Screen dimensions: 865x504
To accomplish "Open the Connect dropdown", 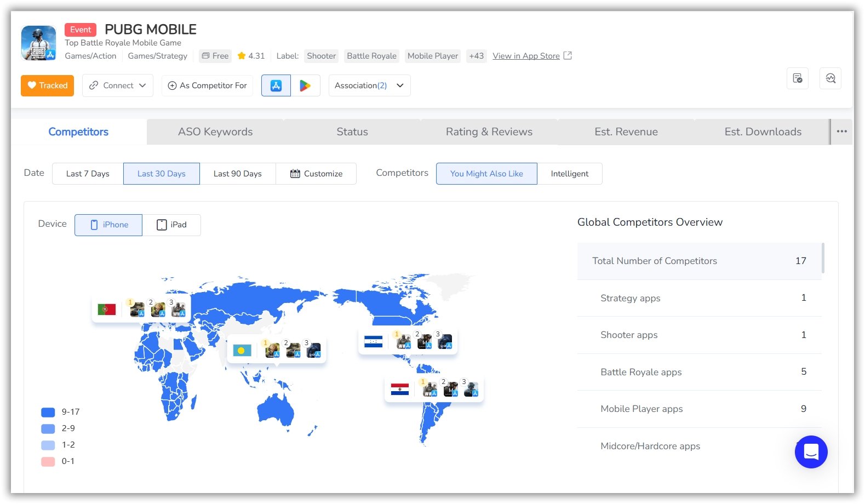I will 118,85.
